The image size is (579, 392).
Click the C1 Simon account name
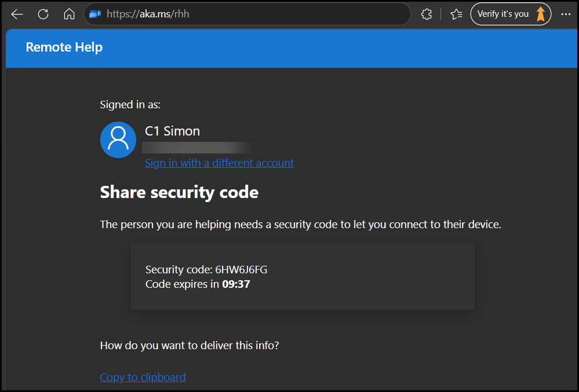coord(173,131)
